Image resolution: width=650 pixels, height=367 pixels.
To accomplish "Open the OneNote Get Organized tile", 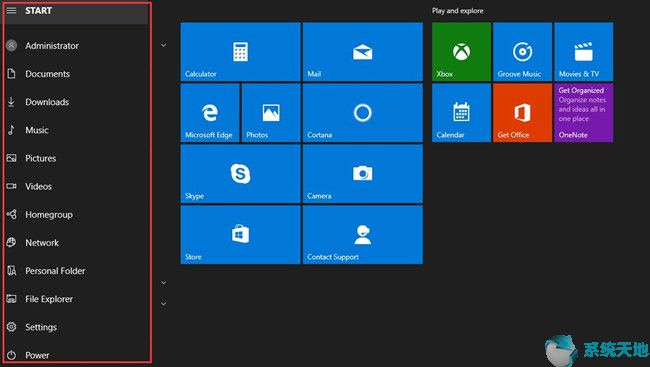I will click(x=584, y=113).
